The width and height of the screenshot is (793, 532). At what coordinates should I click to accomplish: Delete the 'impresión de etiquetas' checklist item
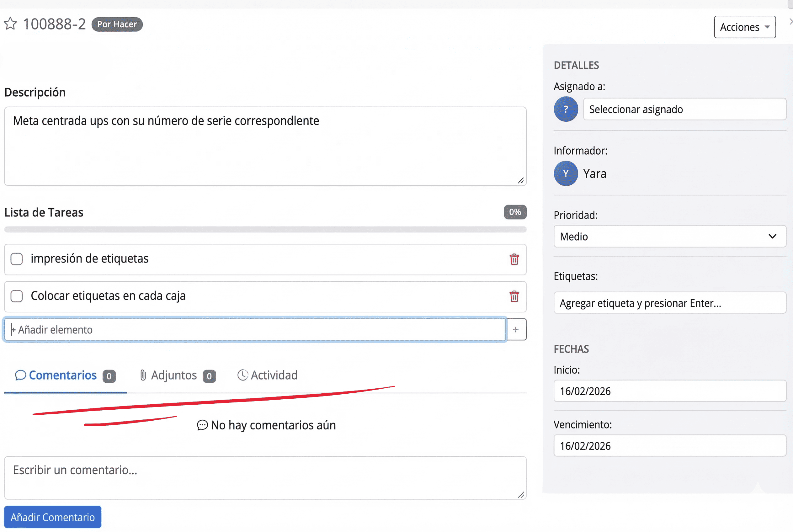[x=514, y=259]
